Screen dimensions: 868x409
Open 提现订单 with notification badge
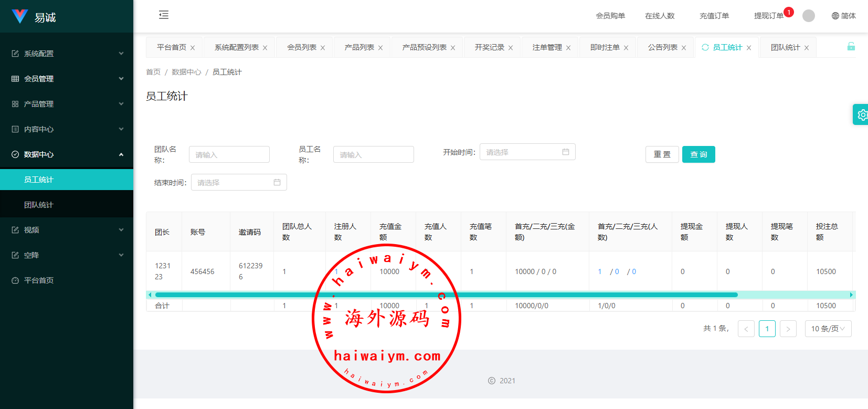(x=768, y=16)
